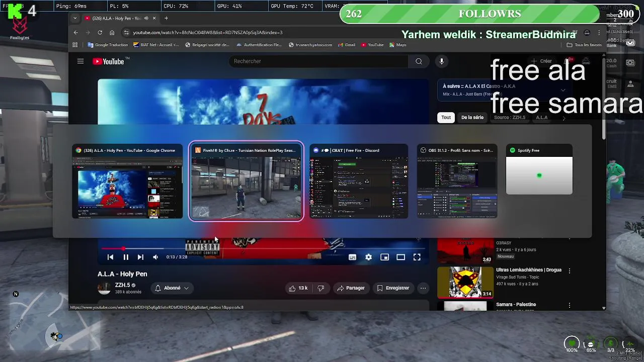Open the Google Traduction bookmark
This screenshot has height=362, width=644.
pos(108,45)
